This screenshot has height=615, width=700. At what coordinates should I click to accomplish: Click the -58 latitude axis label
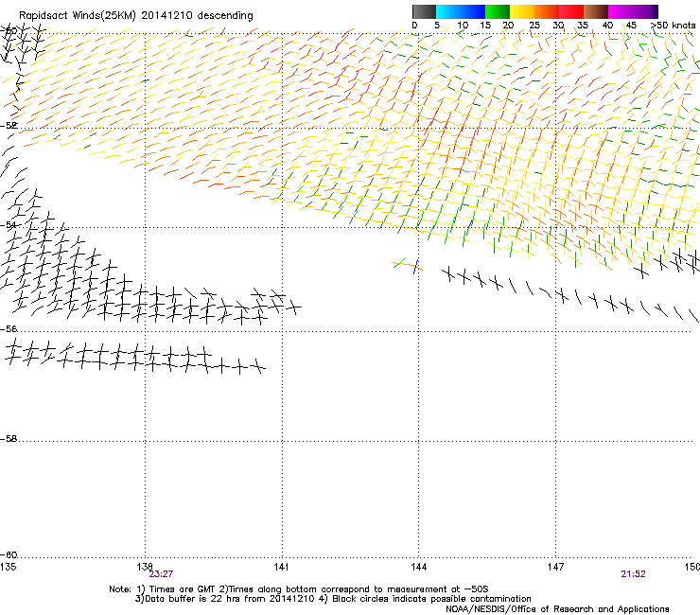9,439
